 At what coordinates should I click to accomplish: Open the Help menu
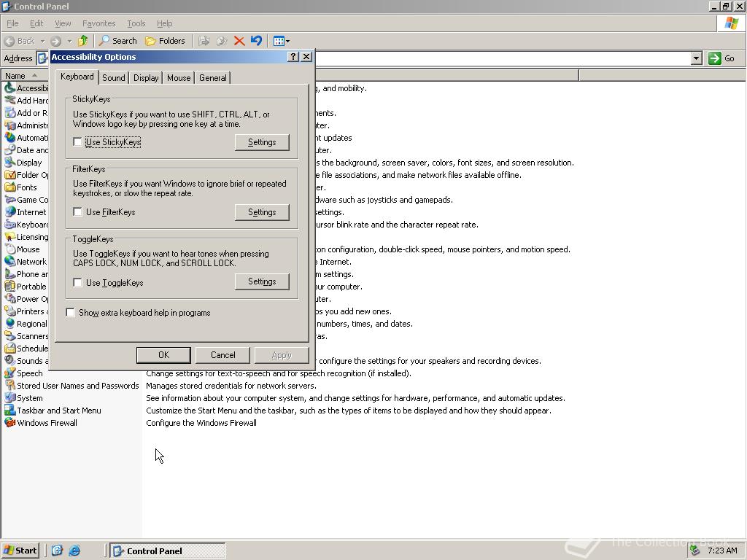pyautogui.click(x=164, y=23)
